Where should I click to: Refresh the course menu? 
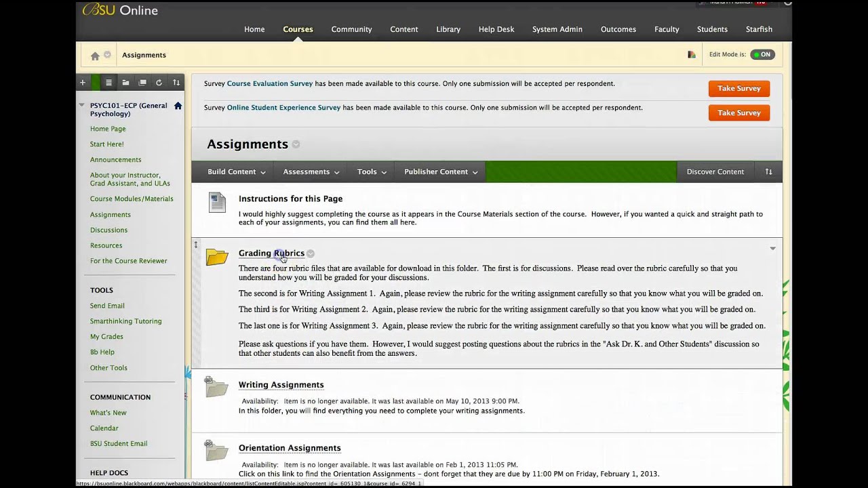(x=159, y=83)
